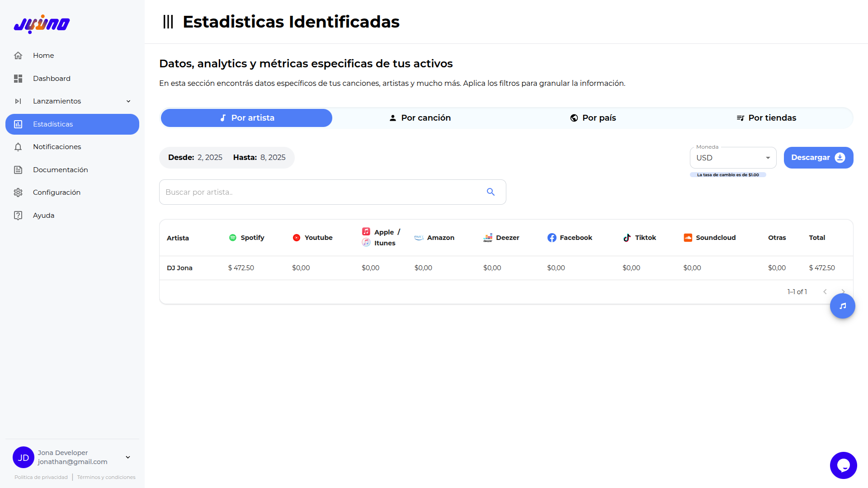
Task: Click the Deezer logo icon
Action: pos(488,238)
